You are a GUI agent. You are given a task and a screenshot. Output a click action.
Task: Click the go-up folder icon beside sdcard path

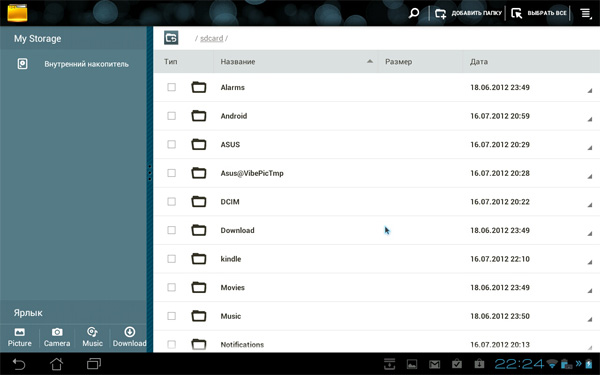click(171, 38)
